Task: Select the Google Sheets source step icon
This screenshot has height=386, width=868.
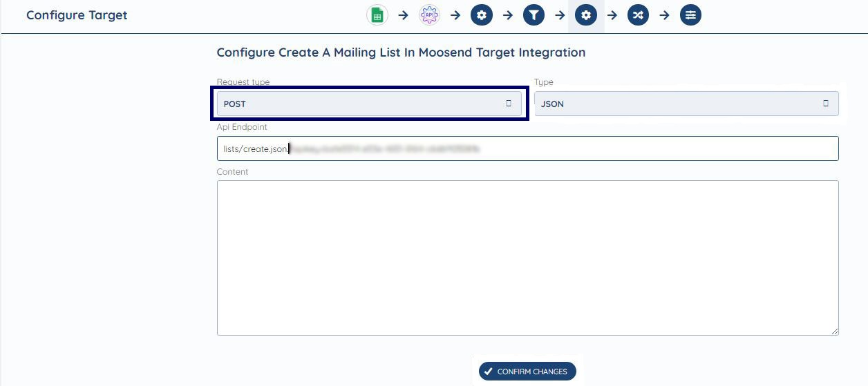Action: click(377, 15)
